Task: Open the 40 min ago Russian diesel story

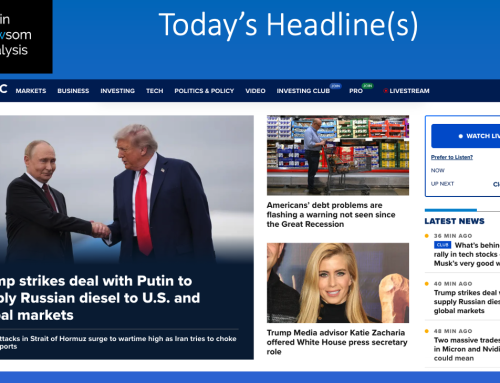Action: (467, 302)
